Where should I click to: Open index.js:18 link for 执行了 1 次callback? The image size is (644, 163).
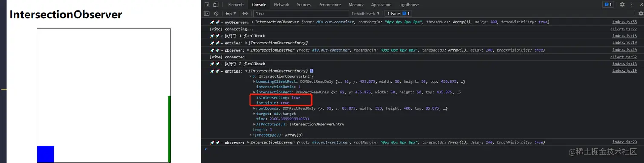[x=624, y=36]
